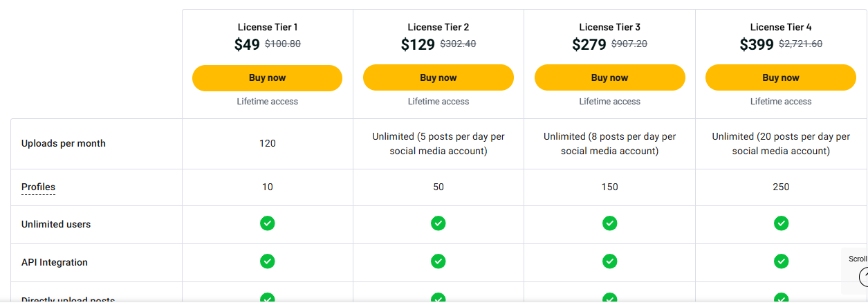Select the License Tier 1 heading
Viewport: 868px width, 305px height.
click(267, 28)
